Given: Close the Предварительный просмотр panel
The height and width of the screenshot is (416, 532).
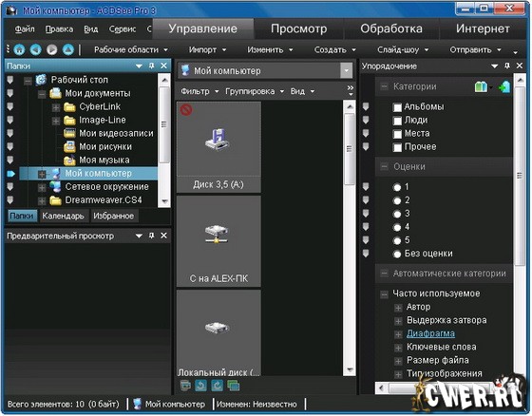Looking at the screenshot, I should [x=163, y=236].
